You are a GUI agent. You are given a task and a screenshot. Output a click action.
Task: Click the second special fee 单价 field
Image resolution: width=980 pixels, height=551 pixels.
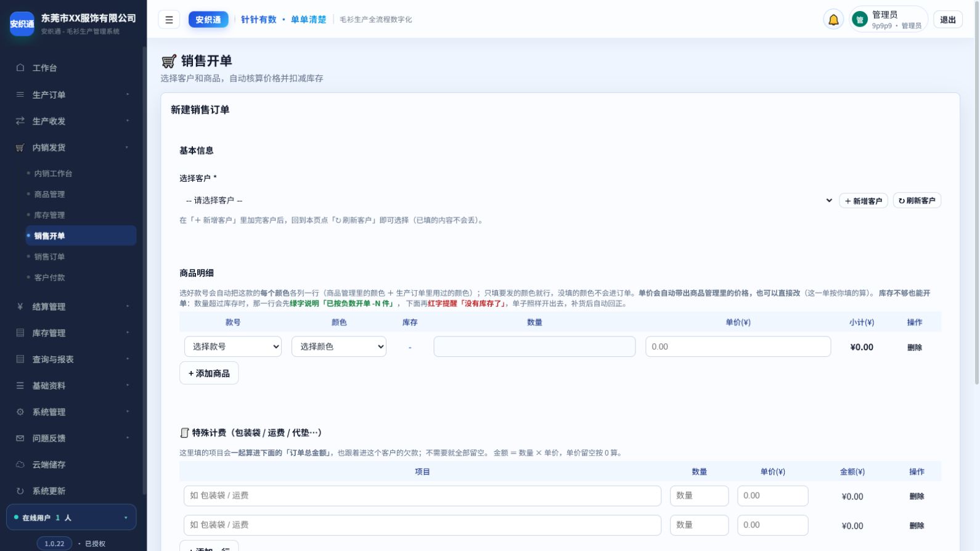(772, 525)
